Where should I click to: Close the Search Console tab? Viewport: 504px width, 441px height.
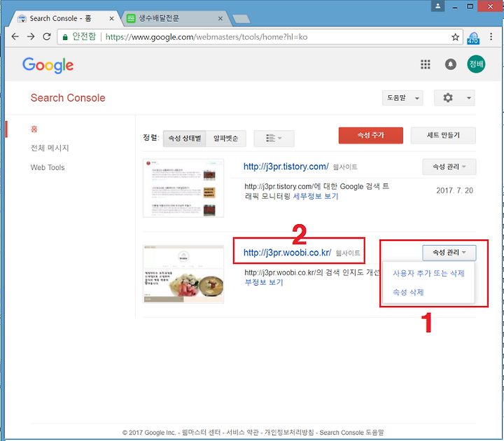[111, 19]
